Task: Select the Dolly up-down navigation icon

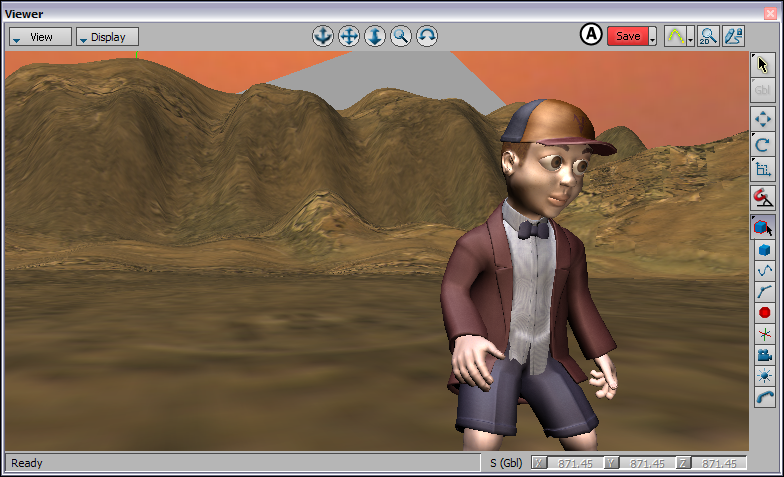Action: 374,36
